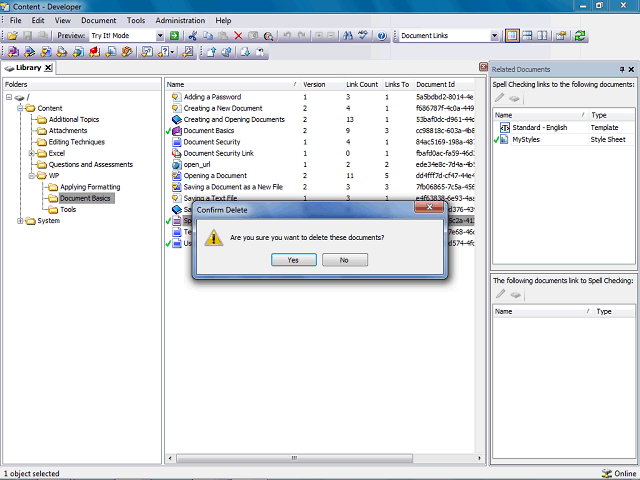Click the green Start Preview arrow
Image resolution: width=640 pixels, height=480 pixels.
click(174, 36)
